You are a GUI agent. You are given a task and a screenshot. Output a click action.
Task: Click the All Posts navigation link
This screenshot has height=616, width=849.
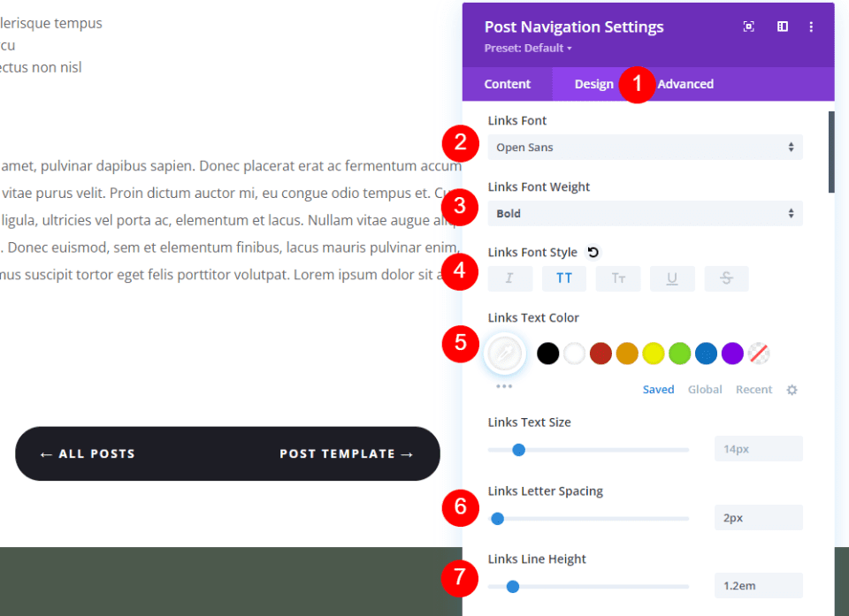(x=88, y=454)
